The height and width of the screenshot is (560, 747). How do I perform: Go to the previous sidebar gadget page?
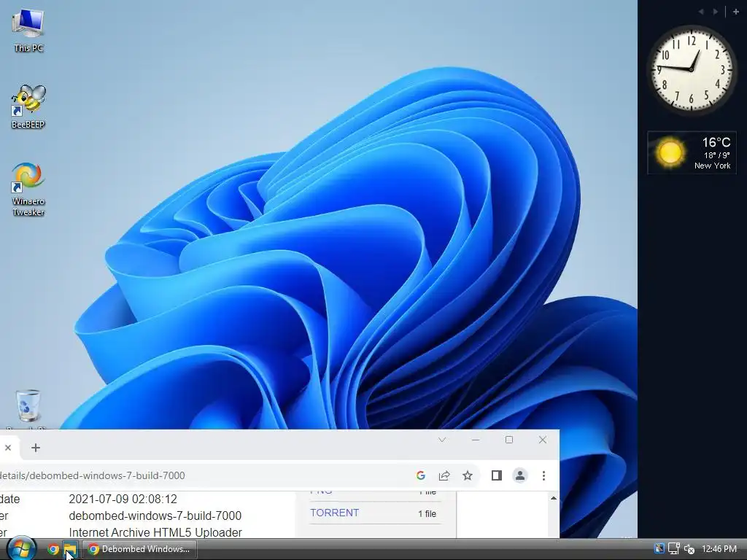(701, 12)
